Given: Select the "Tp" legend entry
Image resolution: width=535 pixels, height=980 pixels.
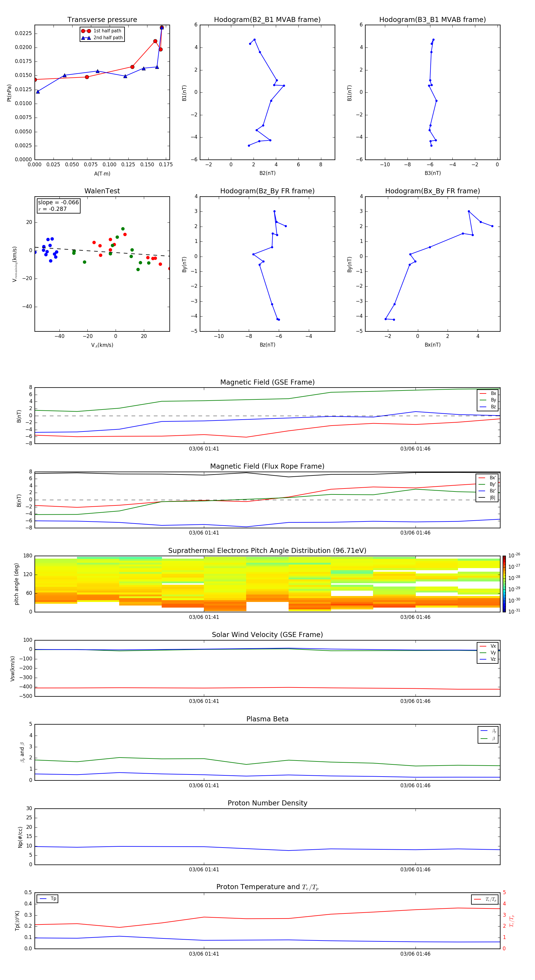Looking at the screenshot, I should coord(48,899).
